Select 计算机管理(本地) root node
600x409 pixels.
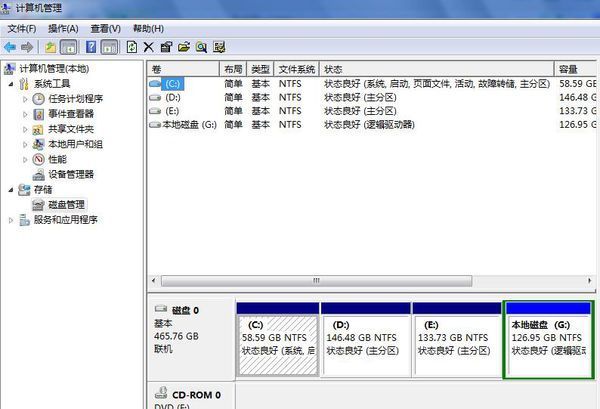pyautogui.click(x=54, y=69)
